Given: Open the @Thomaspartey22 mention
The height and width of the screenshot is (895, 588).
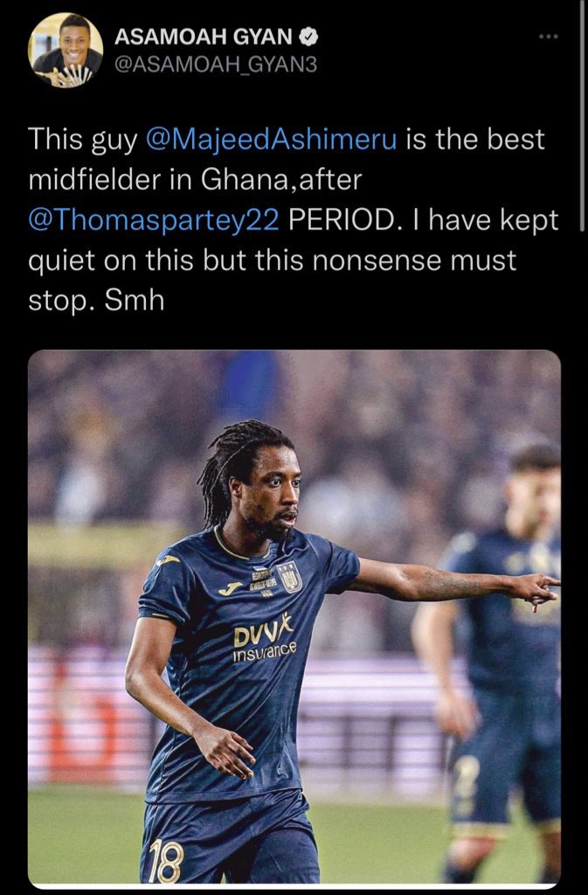Looking at the screenshot, I should pos(154,220).
